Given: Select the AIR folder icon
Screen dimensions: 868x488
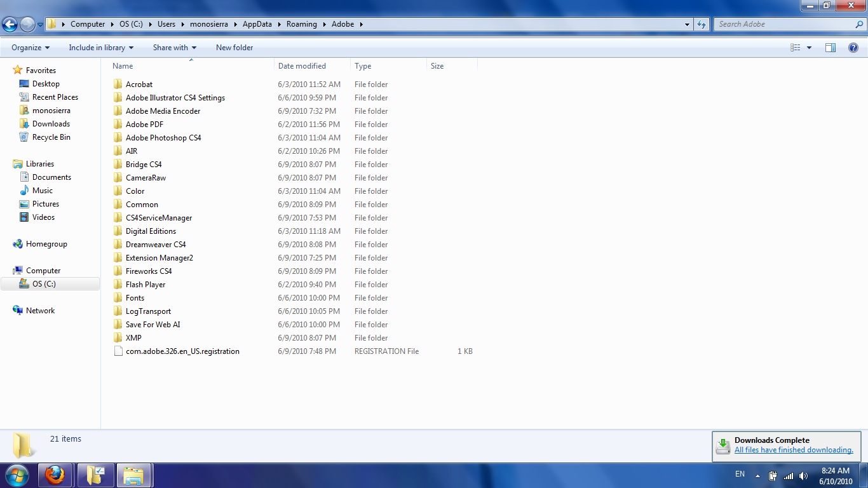Looking at the screenshot, I should click(118, 151).
